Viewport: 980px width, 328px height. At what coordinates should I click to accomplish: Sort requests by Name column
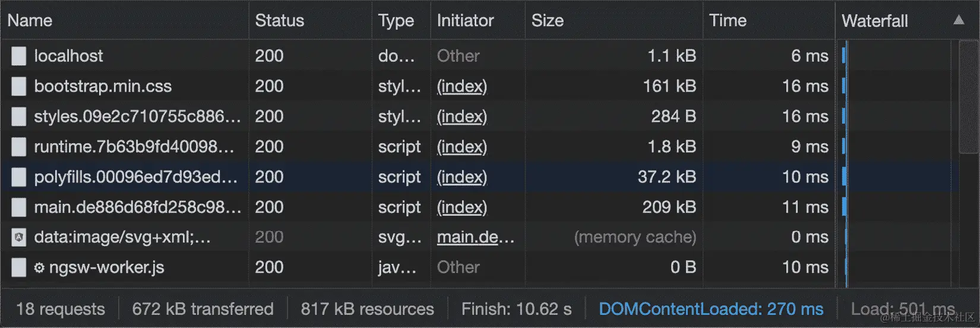30,20
